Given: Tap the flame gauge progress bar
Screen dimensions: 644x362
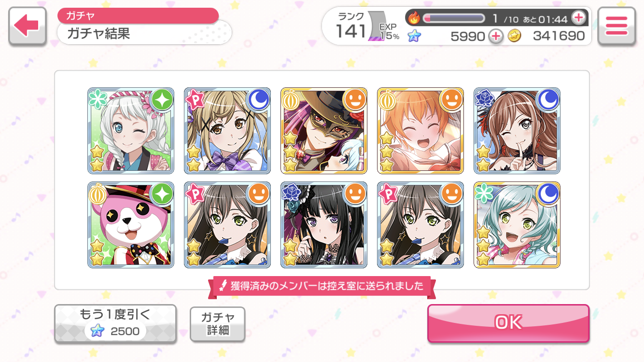Looking at the screenshot, I should tap(454, 18).
